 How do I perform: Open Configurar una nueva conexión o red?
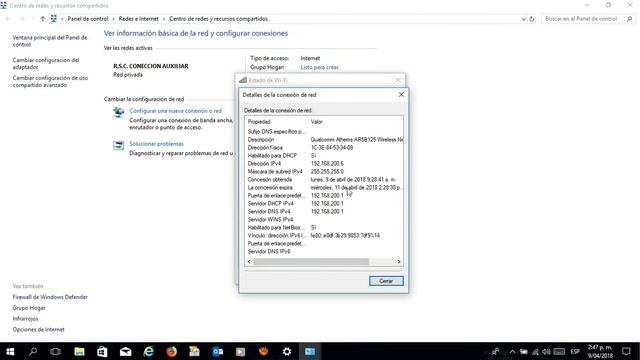click(176, 111)
